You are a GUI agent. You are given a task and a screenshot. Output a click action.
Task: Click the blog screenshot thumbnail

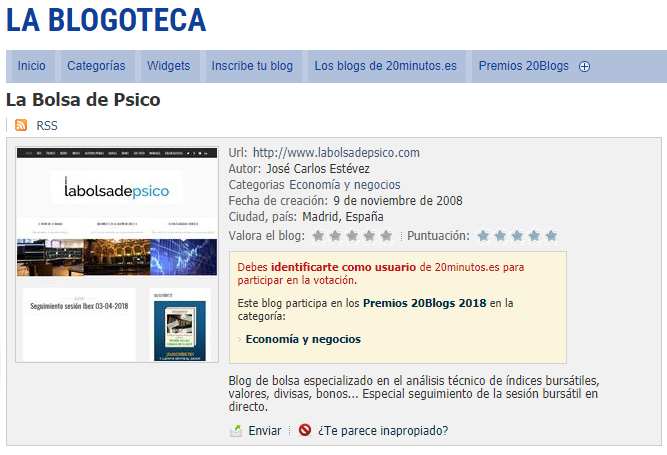[x=117, y=255]
